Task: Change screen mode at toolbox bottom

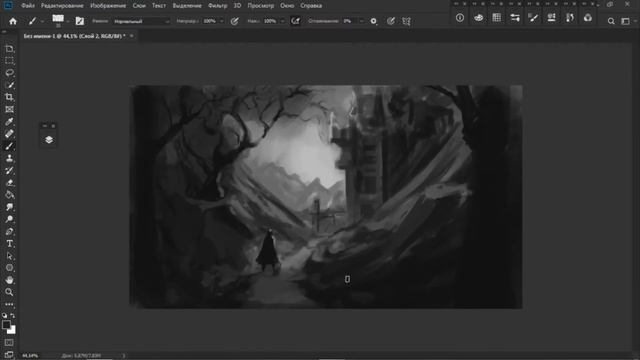Action: 9,354
